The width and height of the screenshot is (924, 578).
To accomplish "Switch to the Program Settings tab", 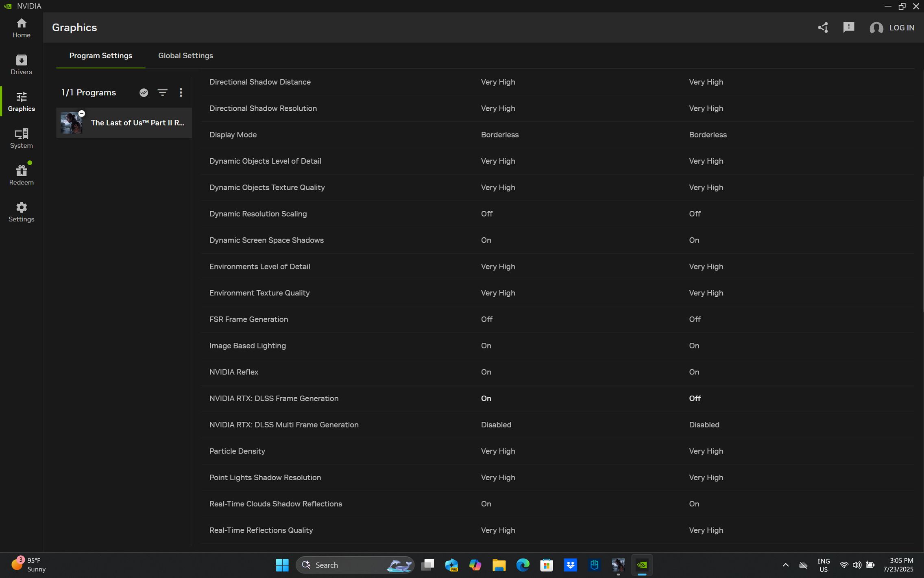I will 100,56.
